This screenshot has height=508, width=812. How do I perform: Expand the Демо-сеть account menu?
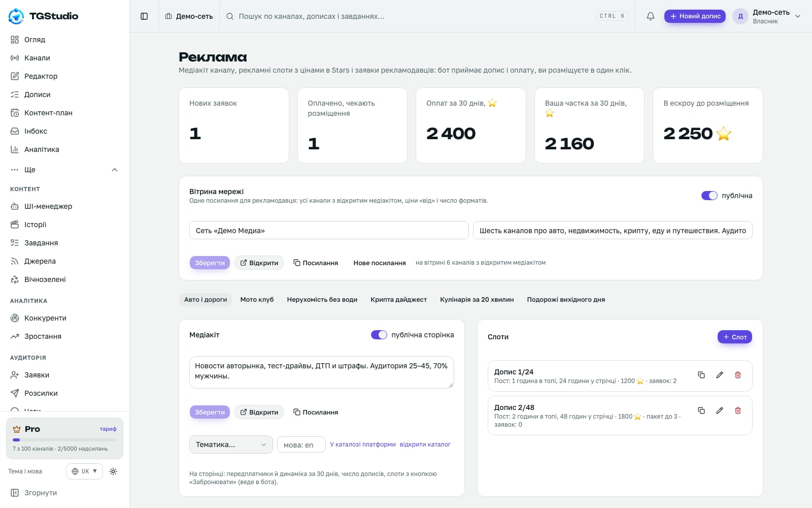click(x=767, y=16)
